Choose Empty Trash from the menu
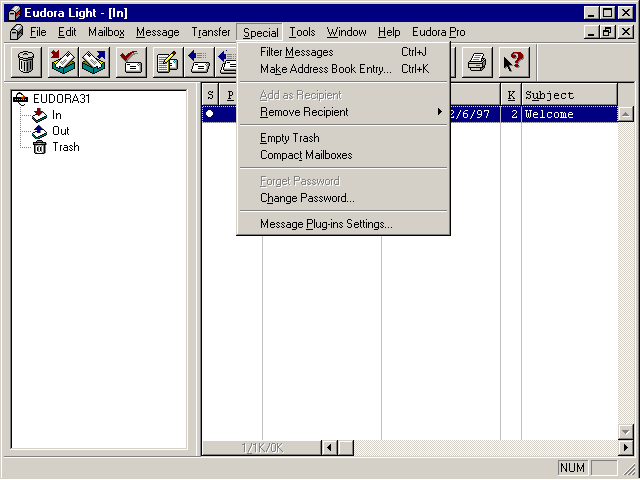The image size is (640, 480). pos(343,138)
